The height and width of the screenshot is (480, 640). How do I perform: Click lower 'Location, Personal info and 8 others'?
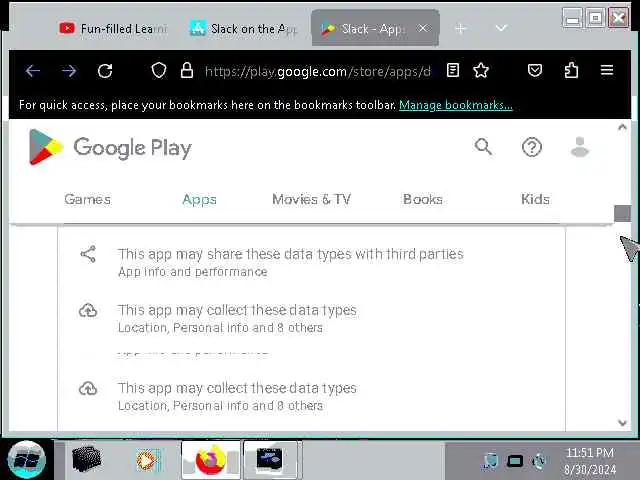pos(220,406)
